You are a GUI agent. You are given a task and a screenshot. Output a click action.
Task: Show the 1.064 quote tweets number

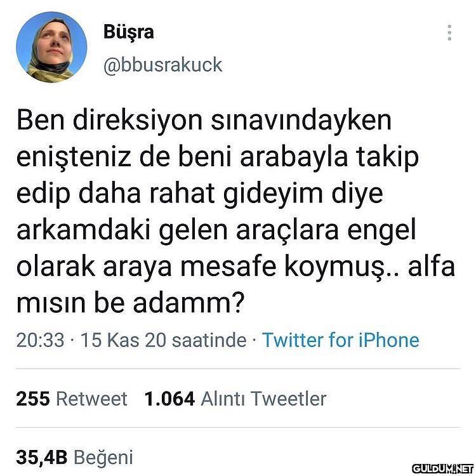(x=169, y=399)
